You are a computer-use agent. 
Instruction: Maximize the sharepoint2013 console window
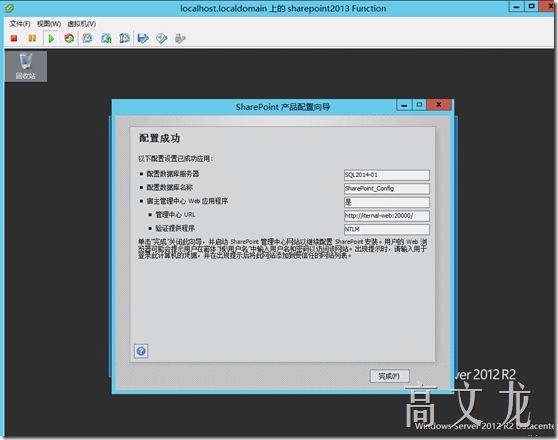coord(532,6)
